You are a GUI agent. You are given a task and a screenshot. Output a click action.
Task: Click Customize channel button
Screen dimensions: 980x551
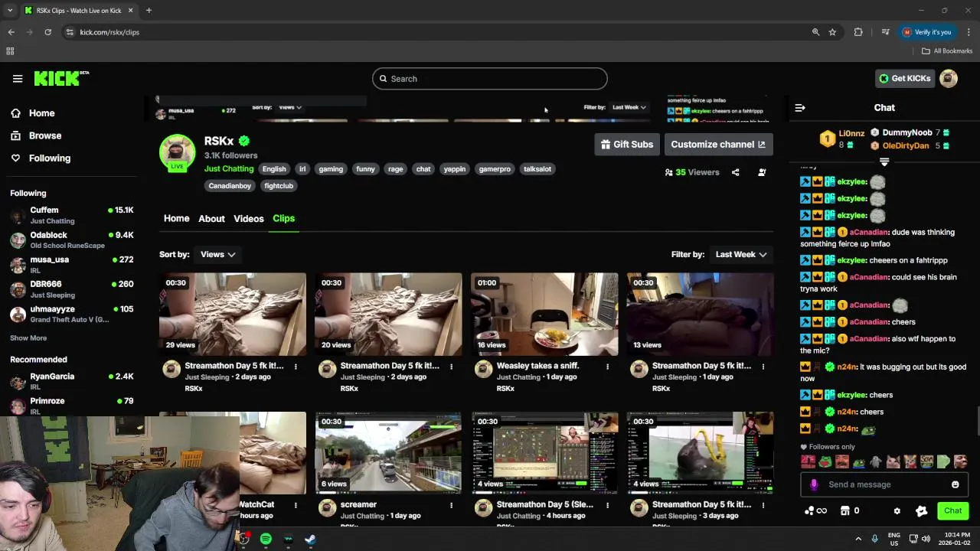coord(717,144)
